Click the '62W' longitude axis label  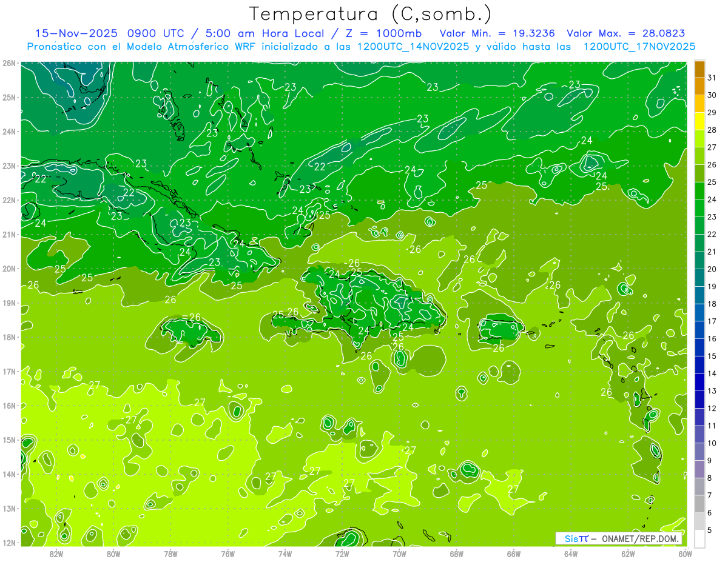tap(628, 554)
